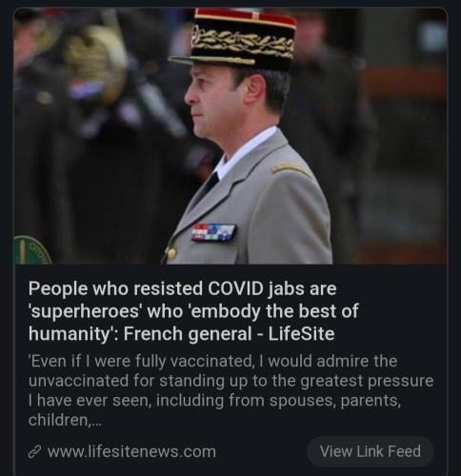Open the French general photo thumbnail

[x=230, y=136]
